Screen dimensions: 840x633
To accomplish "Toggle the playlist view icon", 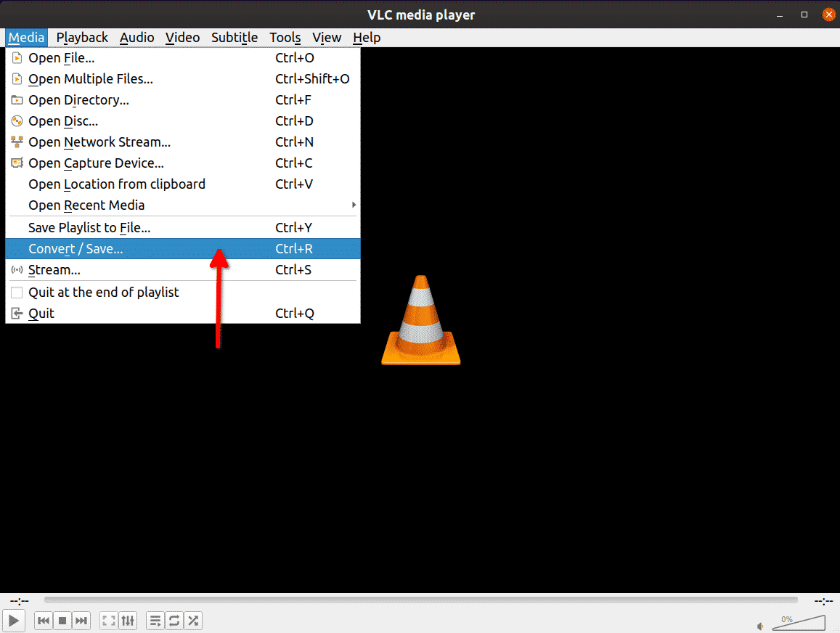I will click(x=155, y=621).
